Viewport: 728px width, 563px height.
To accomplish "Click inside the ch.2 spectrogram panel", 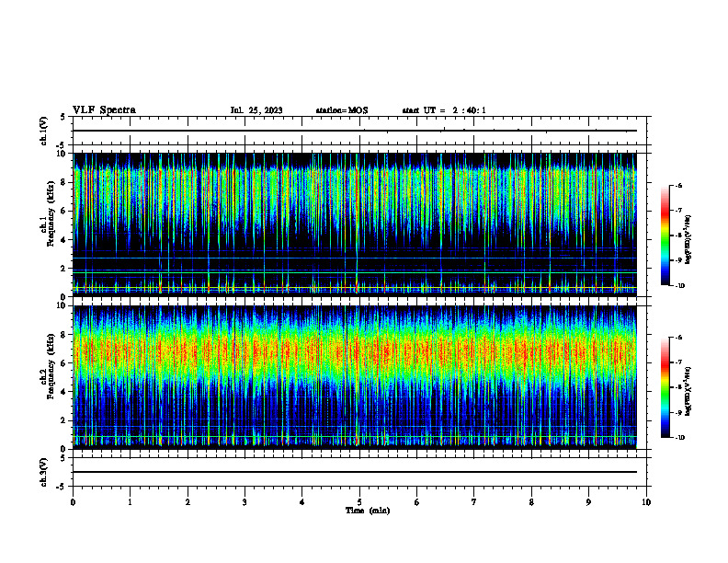I will click(355, 377).
